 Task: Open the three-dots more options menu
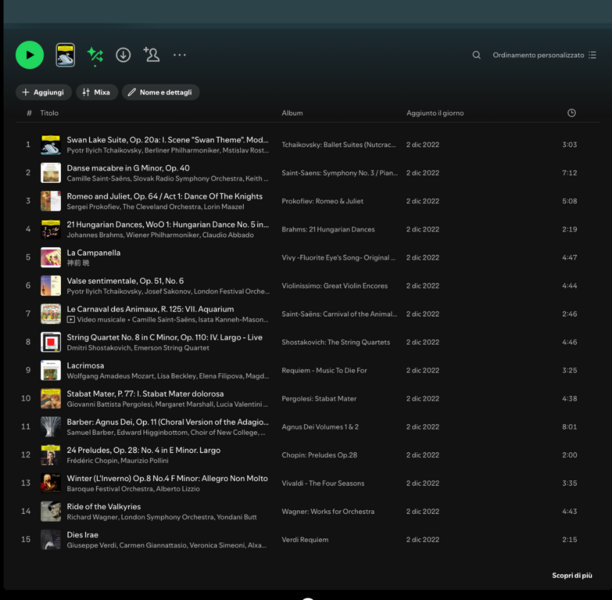coord(180,55)
